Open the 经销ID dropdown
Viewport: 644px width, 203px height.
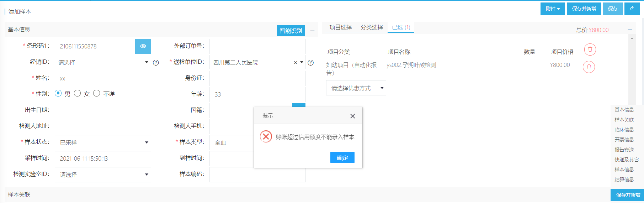[x=103, y=62]
